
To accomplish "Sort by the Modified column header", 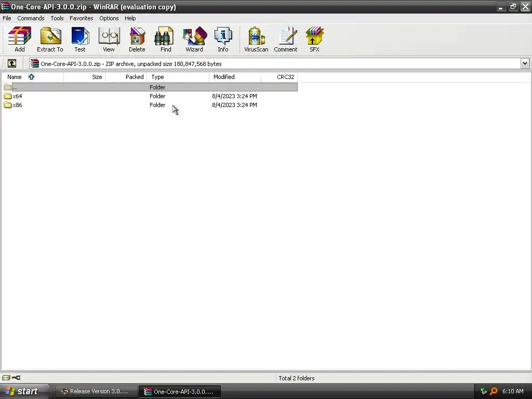I will coord(235,77).
